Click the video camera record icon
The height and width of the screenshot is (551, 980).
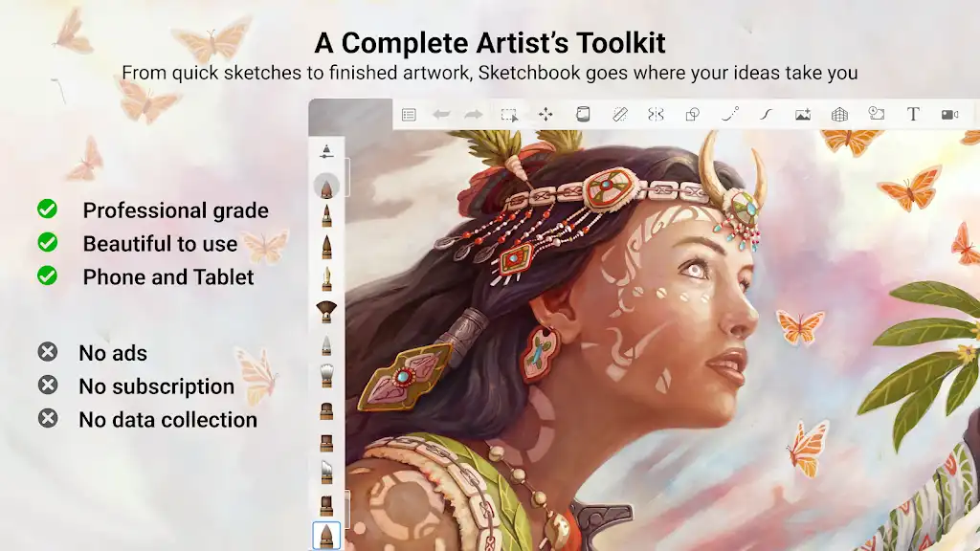(950, 115)
